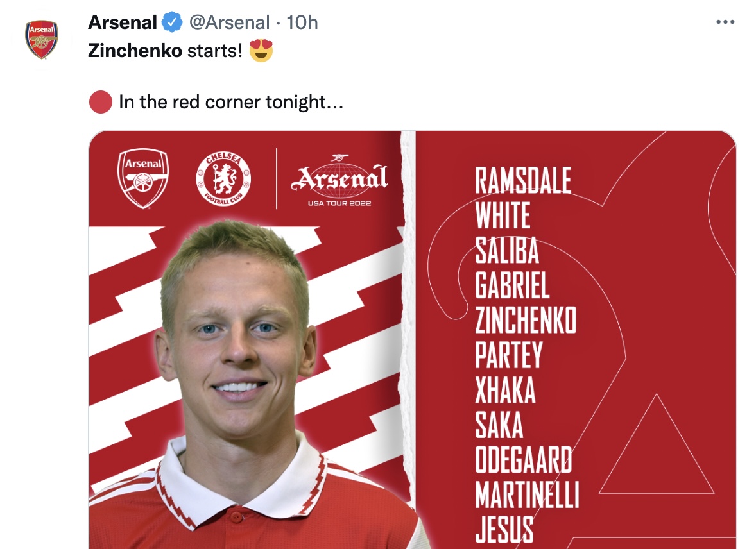Click MARTINELLI in the lineup list
The height and width of the screenshot is (549, 756).
coord(527,495)
